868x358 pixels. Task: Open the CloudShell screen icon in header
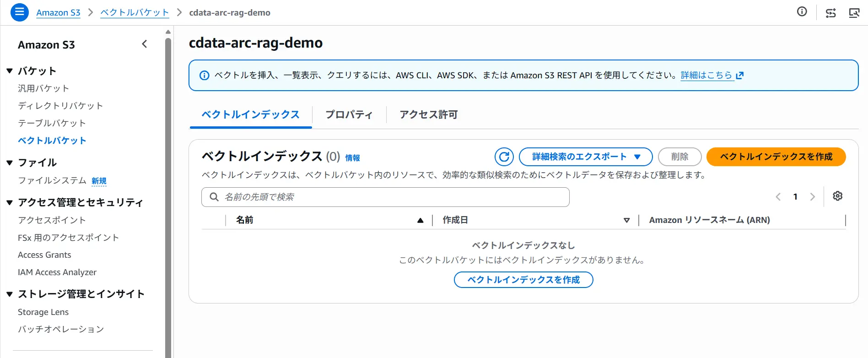(854, 13)
